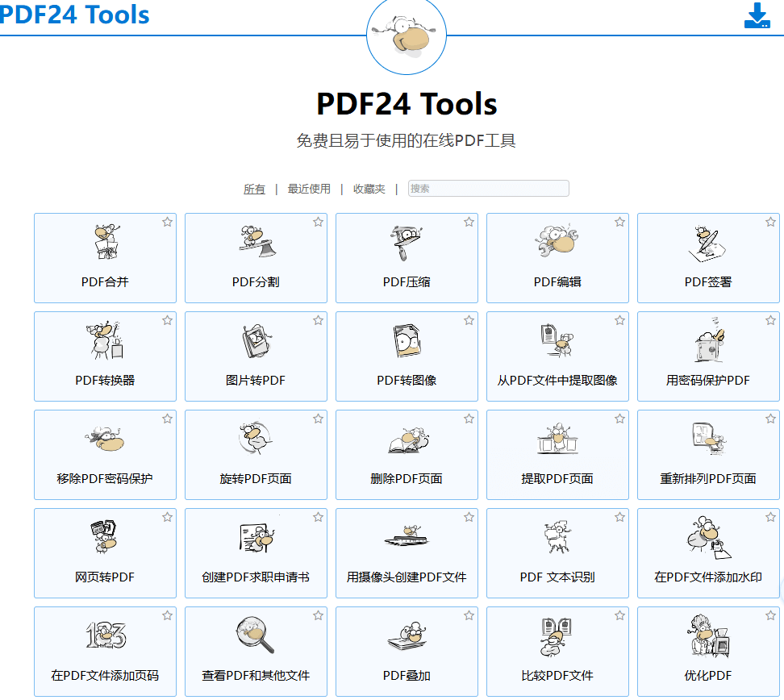Click the 重新排列PDF页面 label
The width and height of the screenshot is (784, 700).
point(708,479)
